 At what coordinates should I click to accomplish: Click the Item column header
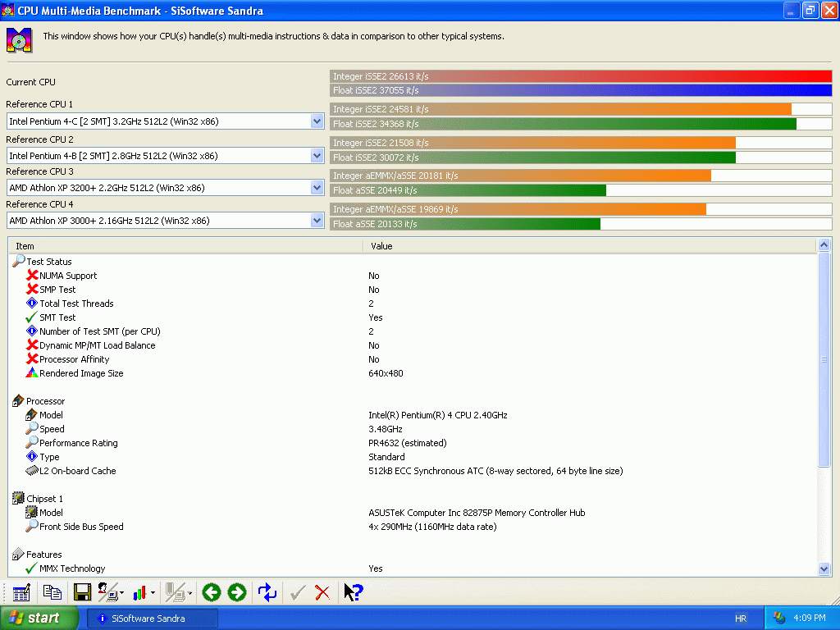point(185,246)
